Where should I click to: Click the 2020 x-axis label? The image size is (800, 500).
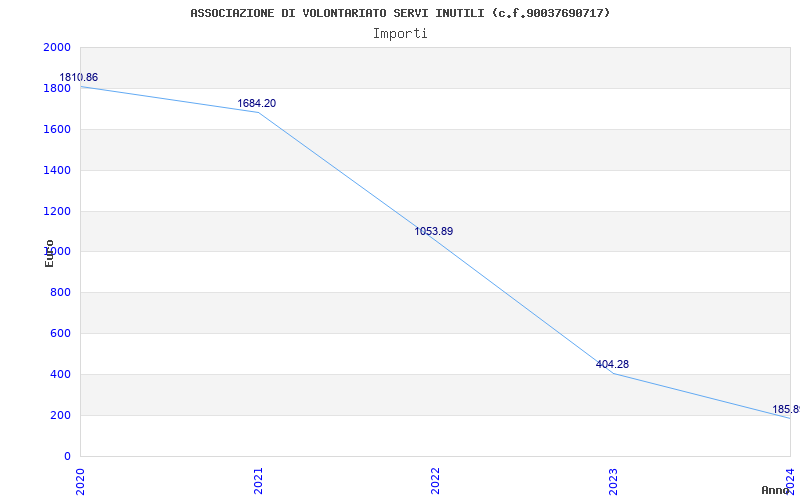click(80, 481)
